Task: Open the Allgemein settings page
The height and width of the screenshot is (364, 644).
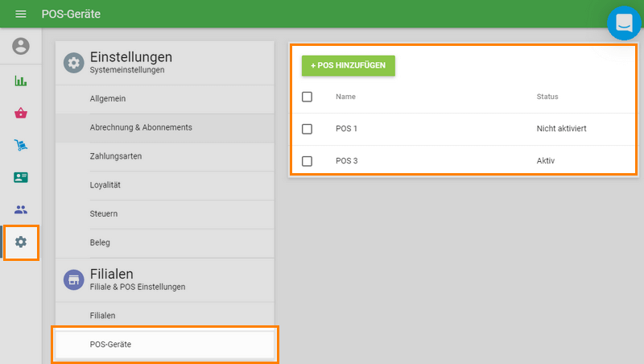Action: pos(165,98)
